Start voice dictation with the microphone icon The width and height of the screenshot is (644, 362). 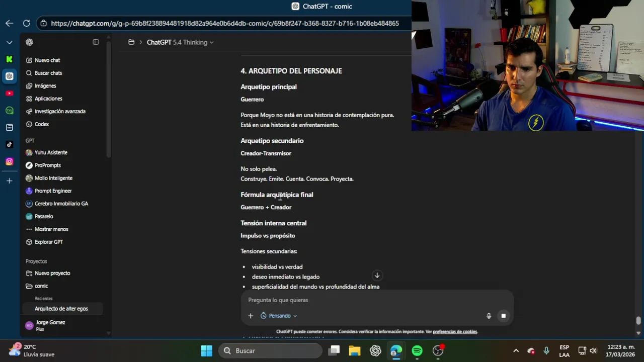click(x=489, y=316)
